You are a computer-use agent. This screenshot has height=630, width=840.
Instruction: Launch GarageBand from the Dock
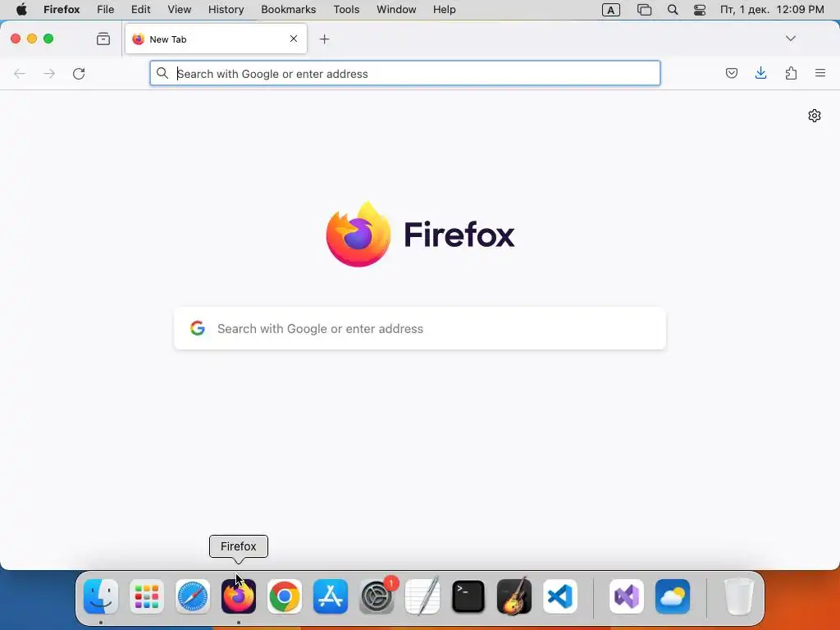pos(514,596)
